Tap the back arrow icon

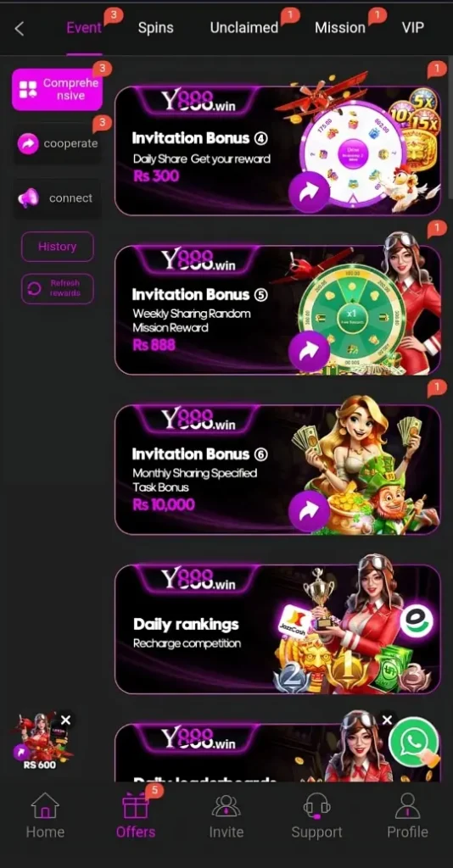[20, 29]
